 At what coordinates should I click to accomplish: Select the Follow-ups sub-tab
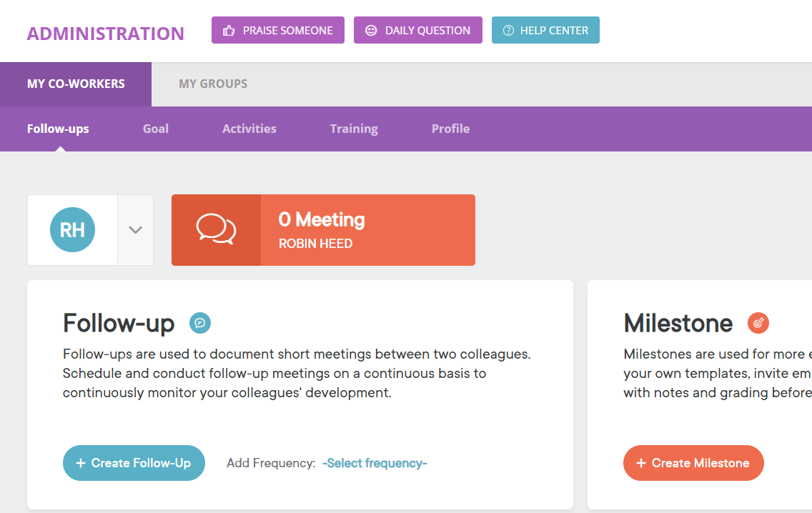coord(58,129)
